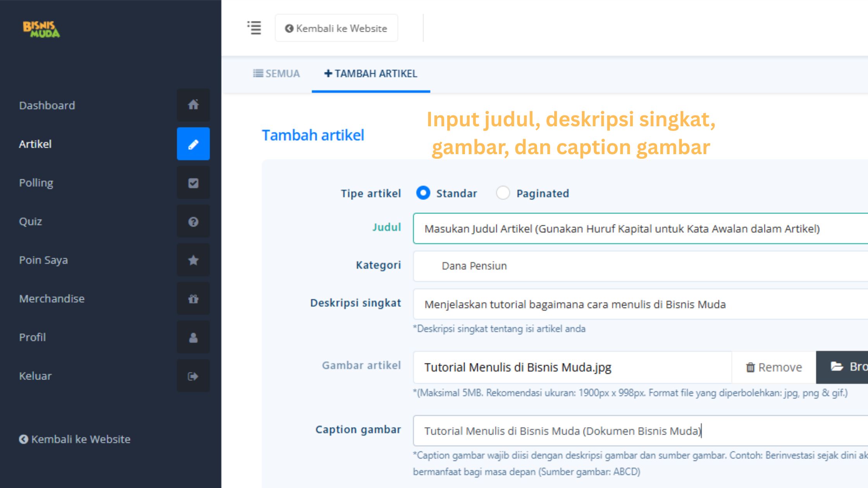868x488 pixels.
Task: Click the Polling checkmark icon
Action: (193, 182)
